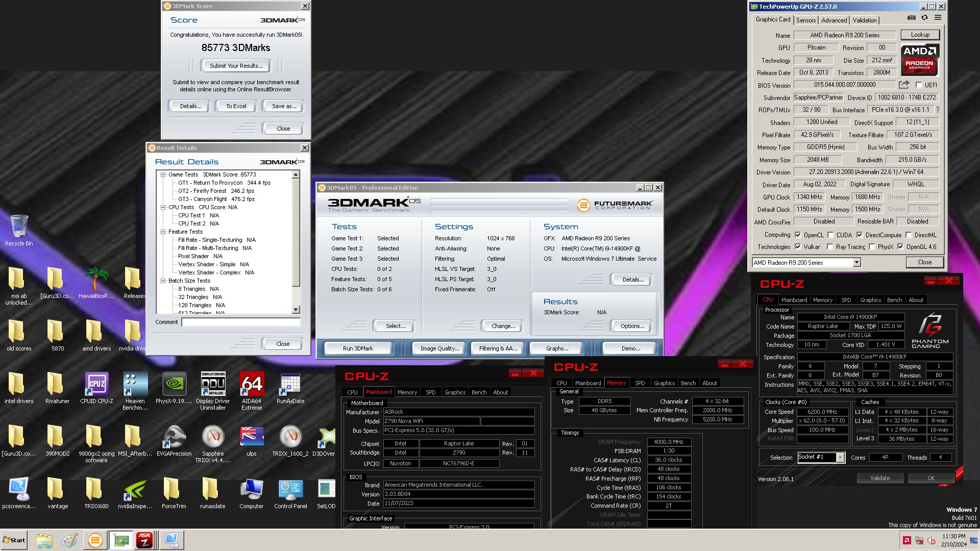Launch Display Driver Uninstaller from desktop
The width and height of the screenshot is (980, 551).
[x=213, y=391]
